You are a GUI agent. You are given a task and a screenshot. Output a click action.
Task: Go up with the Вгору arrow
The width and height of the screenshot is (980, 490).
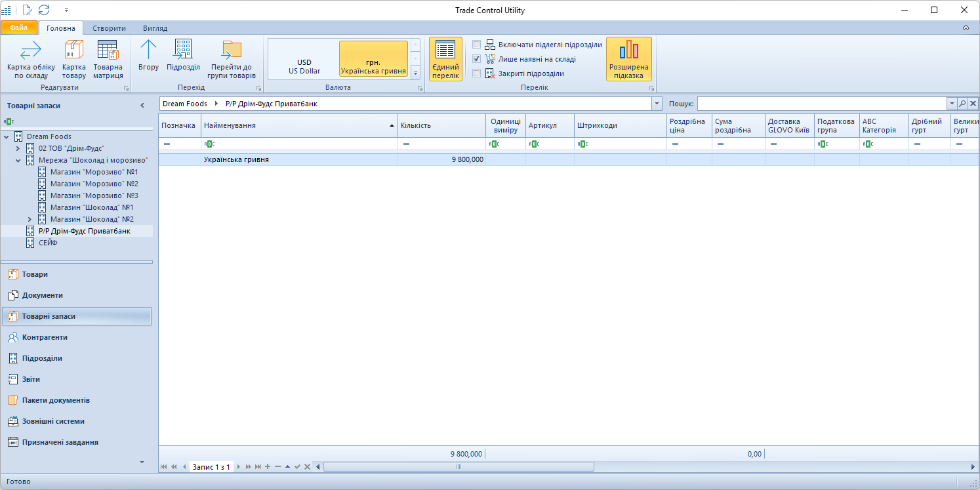[149, 55]
